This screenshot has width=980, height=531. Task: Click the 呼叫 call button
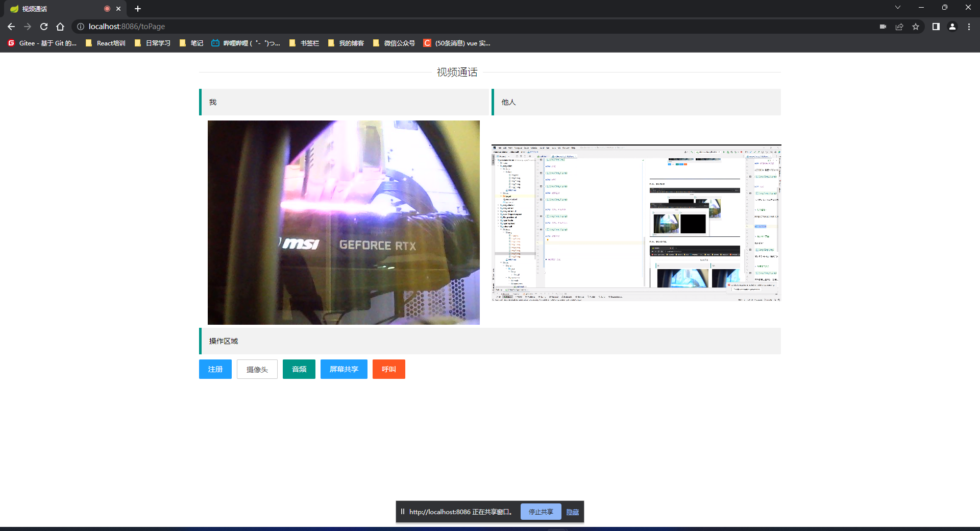point(389,369)
